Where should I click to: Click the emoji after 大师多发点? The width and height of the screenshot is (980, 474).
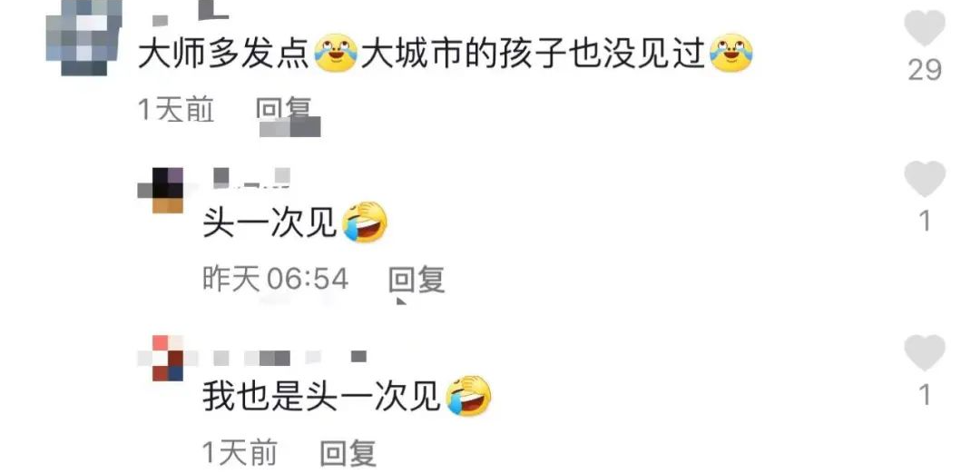336,54
